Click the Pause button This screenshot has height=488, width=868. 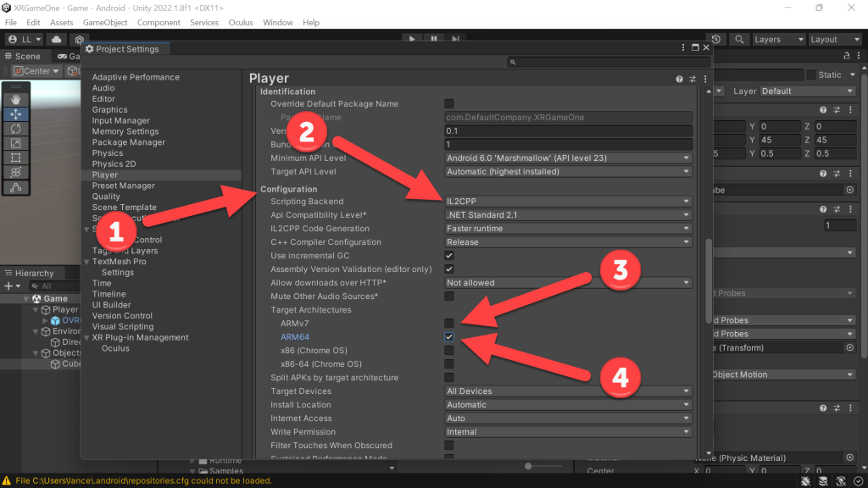click(x=433, y=39)
